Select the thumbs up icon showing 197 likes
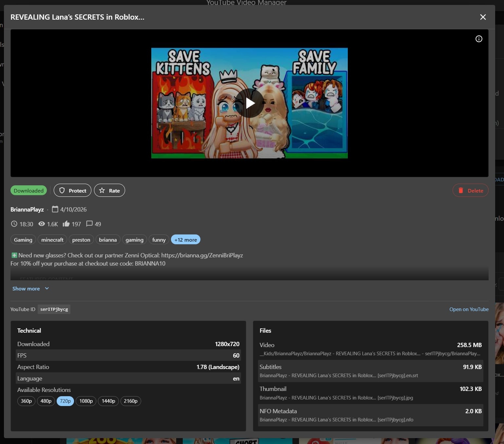 click(x=66, y=224)
